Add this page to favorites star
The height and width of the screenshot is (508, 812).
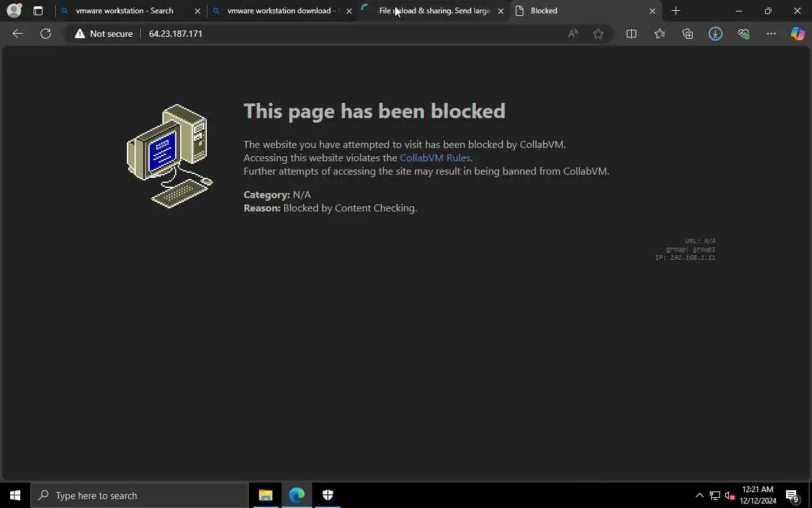click(x=598, y=34)
